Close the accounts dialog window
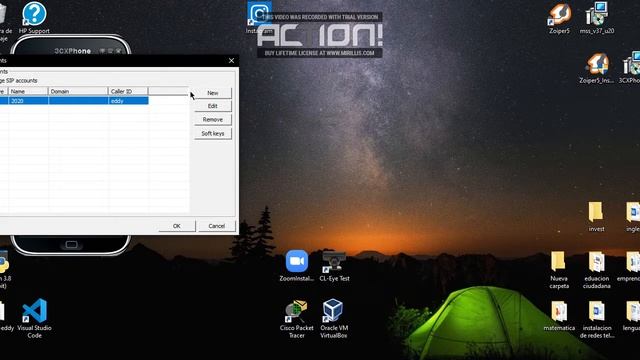Viewport: 640px width, 360px height. [231, 60]
